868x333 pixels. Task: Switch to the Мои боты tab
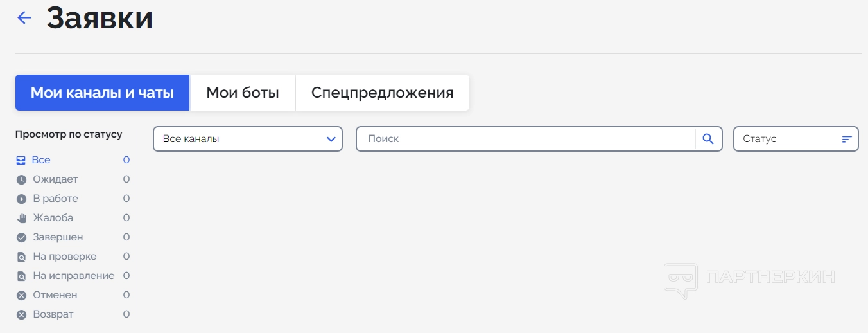coord(242,93)
